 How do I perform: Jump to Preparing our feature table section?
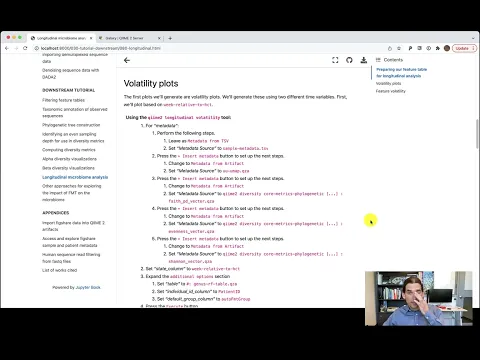[401, 73]
